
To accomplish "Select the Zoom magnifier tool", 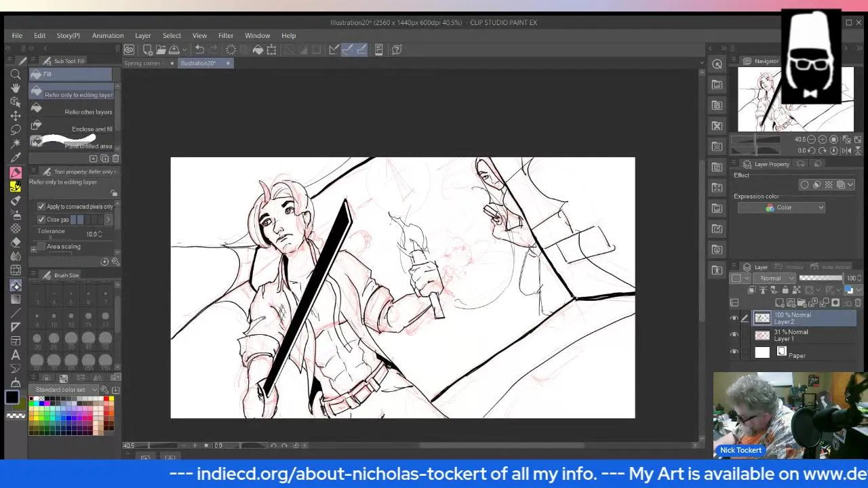I will point(16,75).
